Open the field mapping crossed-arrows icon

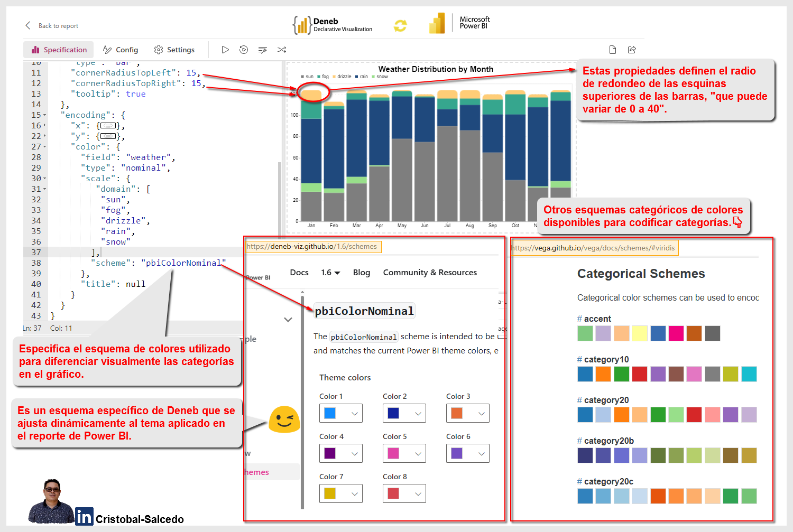click(x=282, y=50)
